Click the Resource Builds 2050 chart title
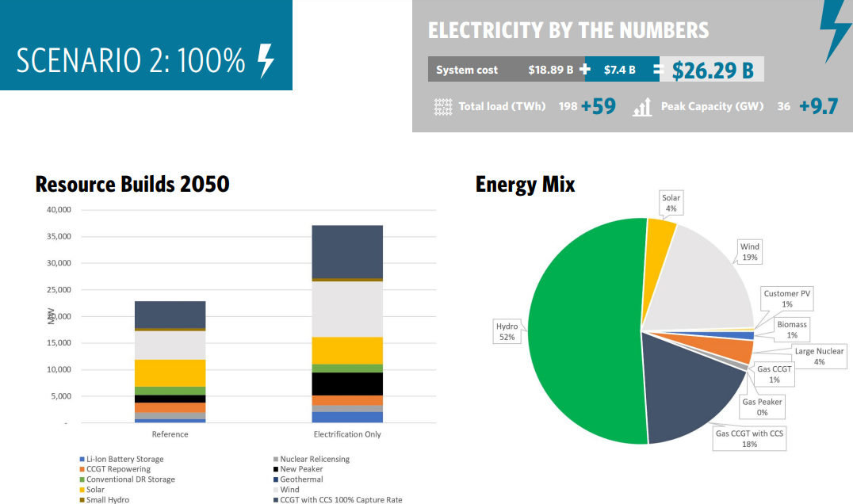Screen dimensions: 853x504 132,185
